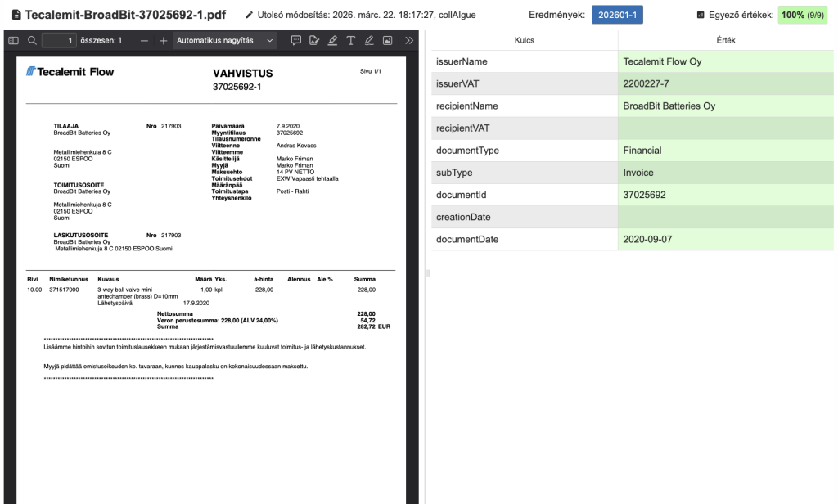Click the 37025692-1 number under VAHVISTUS
The image size is (838, 504).
click(237, 87)
